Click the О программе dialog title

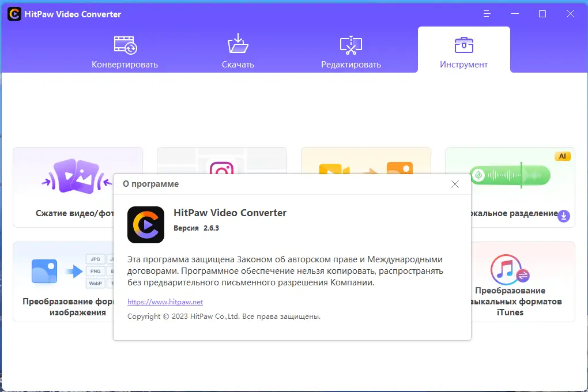[151, 184]
